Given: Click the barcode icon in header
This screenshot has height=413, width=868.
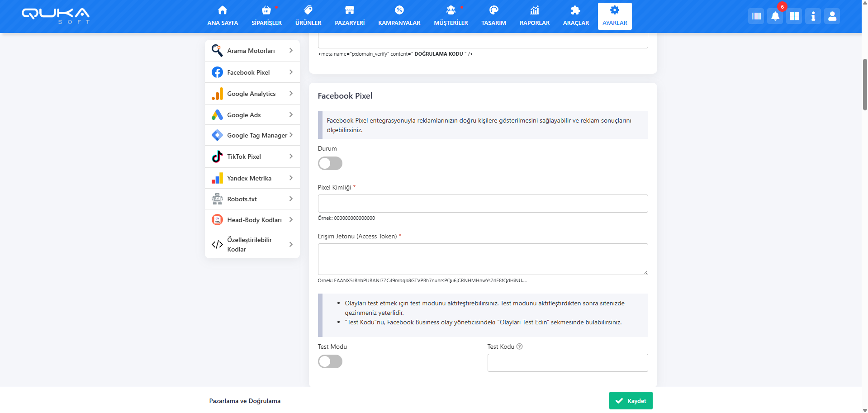Looking at the screenshot, I should pos(756,16).
